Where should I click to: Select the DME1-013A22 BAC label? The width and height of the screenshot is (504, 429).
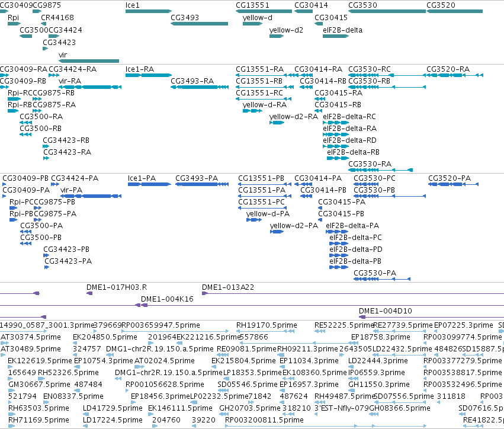click(x=228, y=287)
